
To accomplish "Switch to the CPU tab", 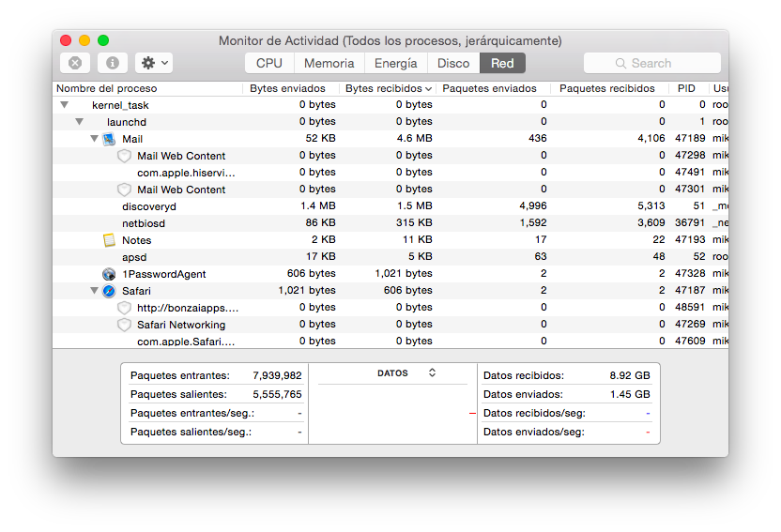I will click(x=269, y=63).
